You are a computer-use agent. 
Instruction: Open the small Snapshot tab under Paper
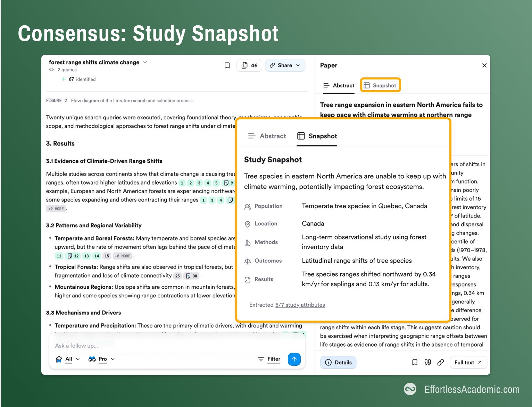point(380,85)
